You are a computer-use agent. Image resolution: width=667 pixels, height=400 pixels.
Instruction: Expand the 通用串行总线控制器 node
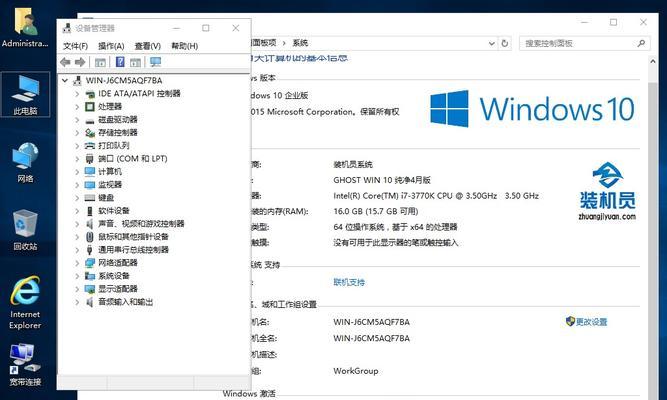tap(77, 250)
